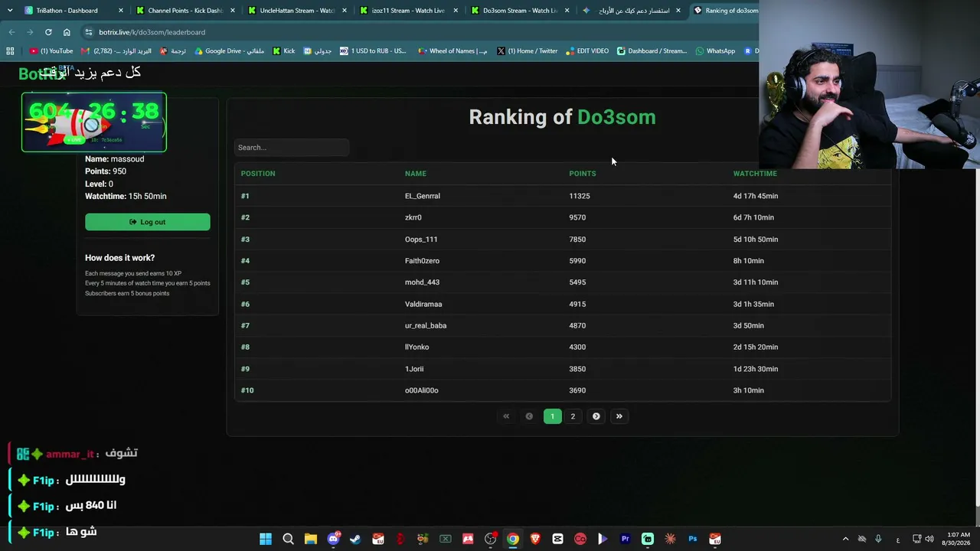
Task: Show hidden system tray icons
Action: pos(845,540)
